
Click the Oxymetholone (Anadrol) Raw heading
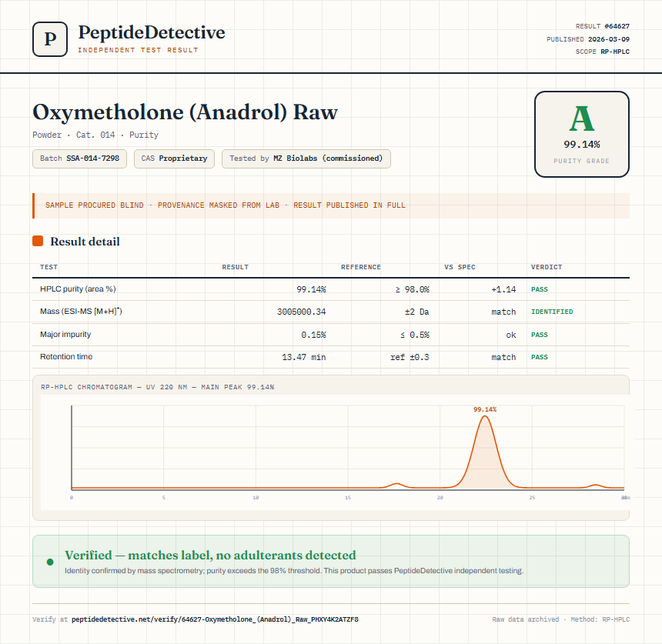point(185,112)
